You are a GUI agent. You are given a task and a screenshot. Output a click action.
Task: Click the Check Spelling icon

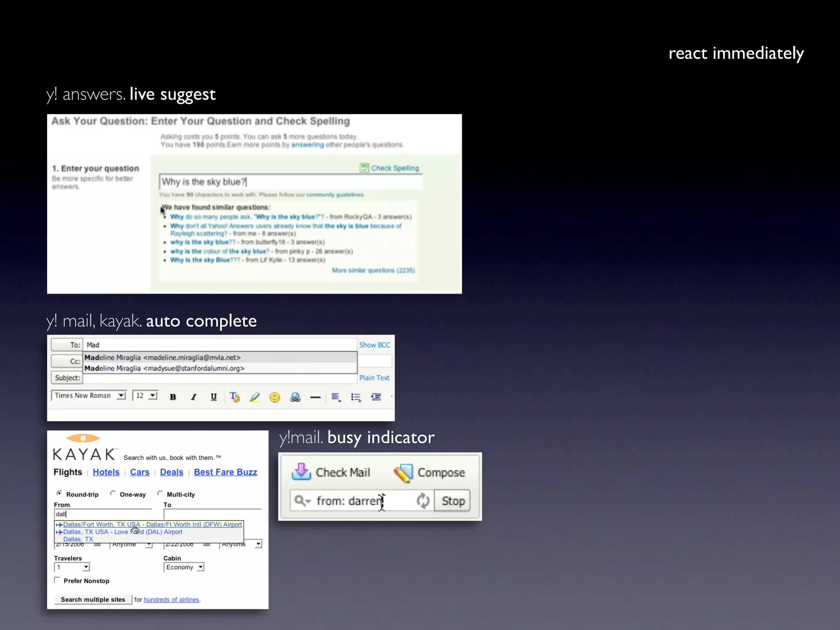click(x=364, y=168)
